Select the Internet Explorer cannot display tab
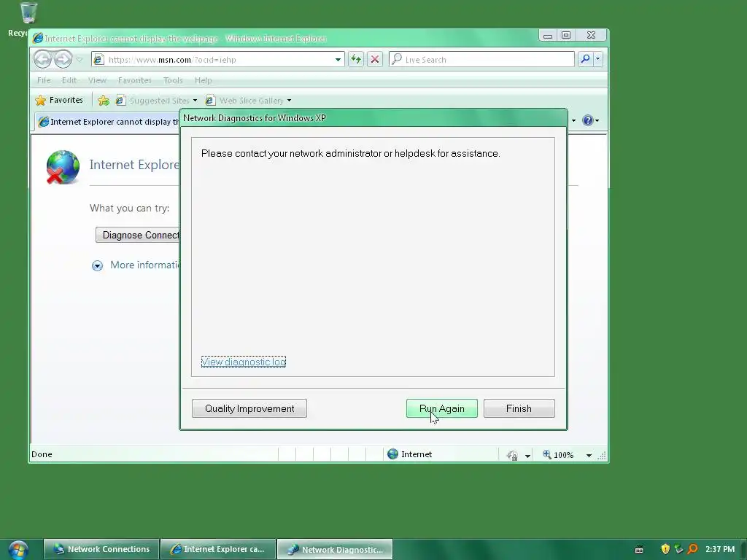The image size is (747, 560). (108, 122)
